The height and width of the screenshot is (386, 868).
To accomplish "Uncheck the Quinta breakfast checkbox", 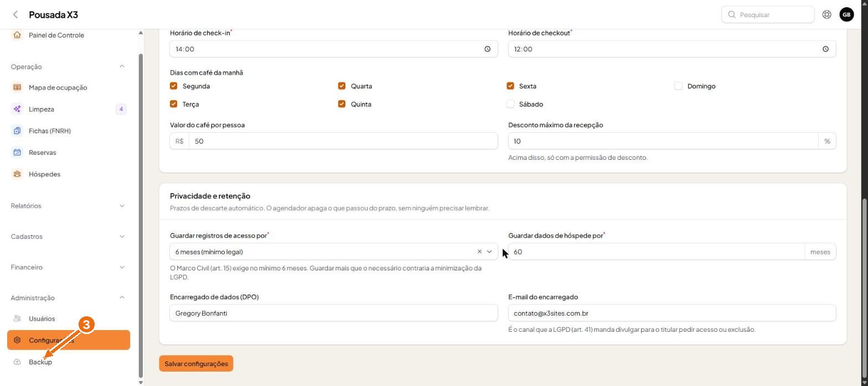I will 342,104.
